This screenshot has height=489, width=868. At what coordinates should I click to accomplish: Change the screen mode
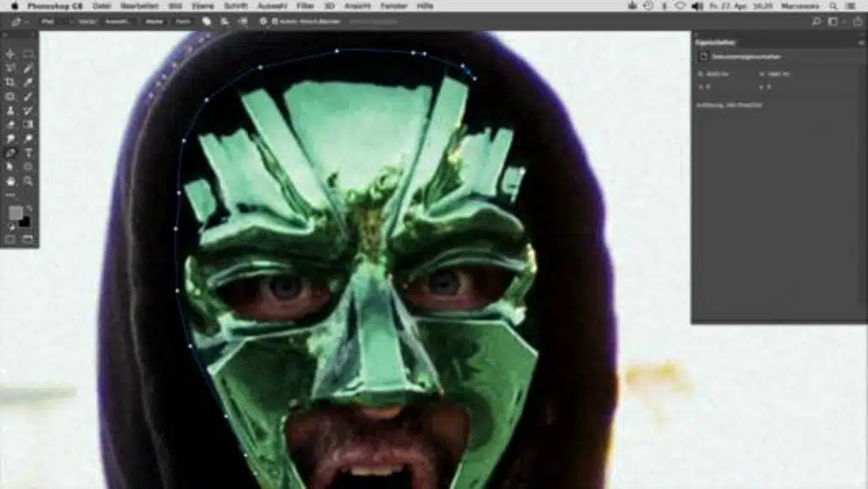point(28,240)
